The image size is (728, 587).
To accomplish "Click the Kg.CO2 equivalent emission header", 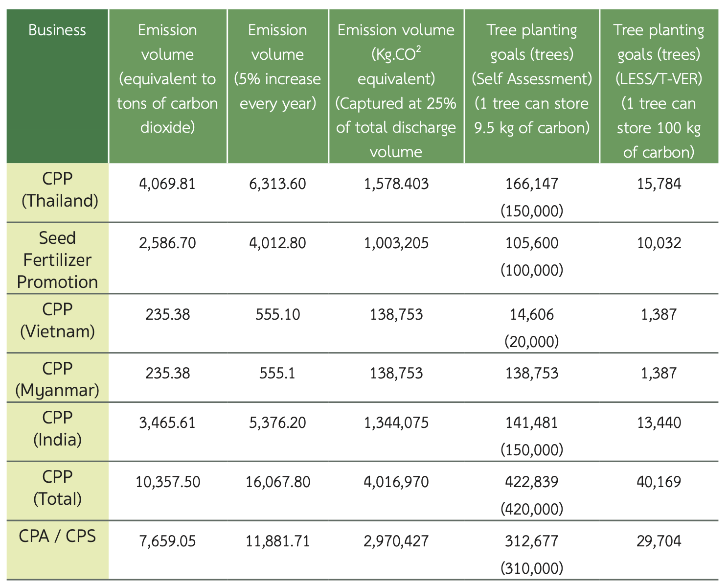I will coord(396,91).
